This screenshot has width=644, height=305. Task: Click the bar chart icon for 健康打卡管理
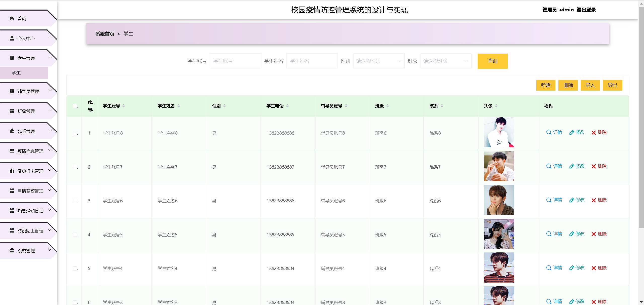click(x=12, y=171)
